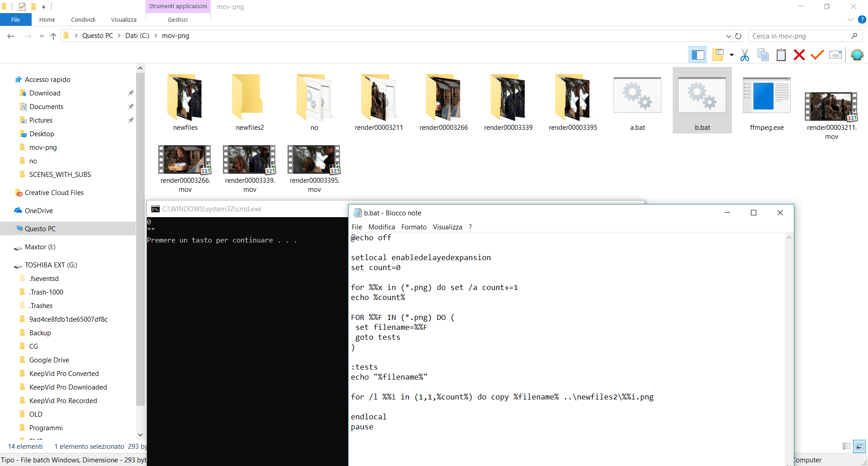
Task: Open OneDrive in the sidebar
Action: coord(38,211)
